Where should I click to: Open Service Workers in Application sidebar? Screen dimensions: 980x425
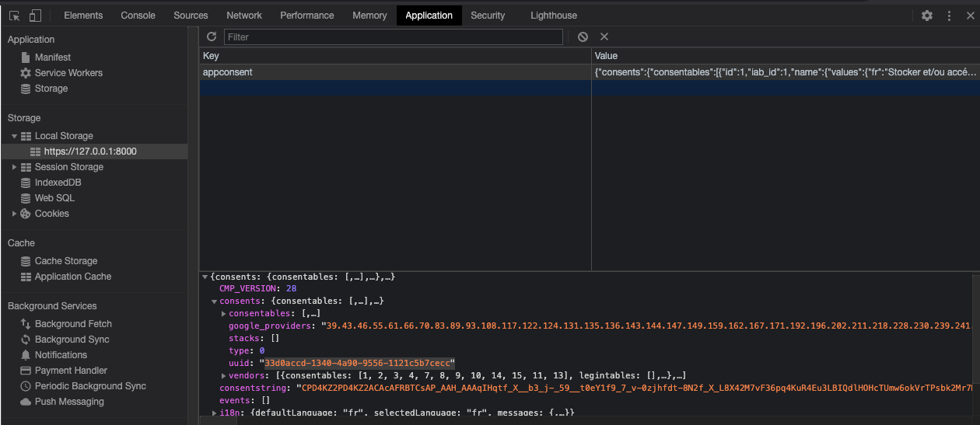point(68,73)
